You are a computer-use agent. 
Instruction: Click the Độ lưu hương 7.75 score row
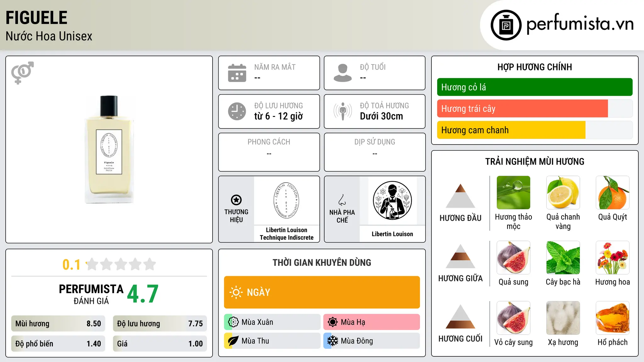pos(160,324)
